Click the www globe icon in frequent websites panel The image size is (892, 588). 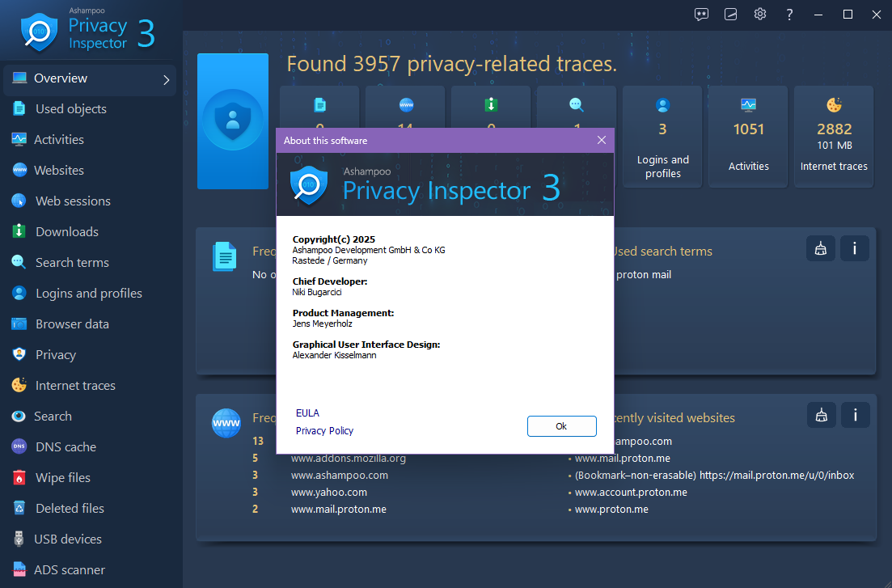[226, 423]
